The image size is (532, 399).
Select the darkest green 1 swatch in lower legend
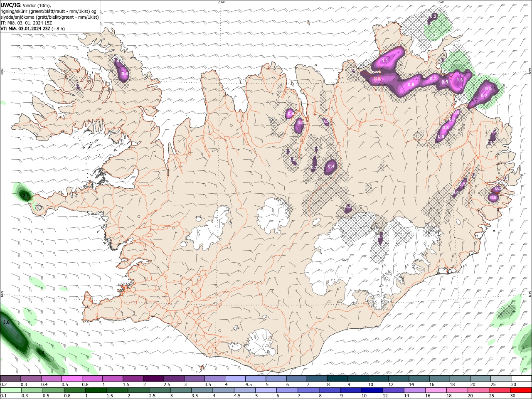point(96,390)
